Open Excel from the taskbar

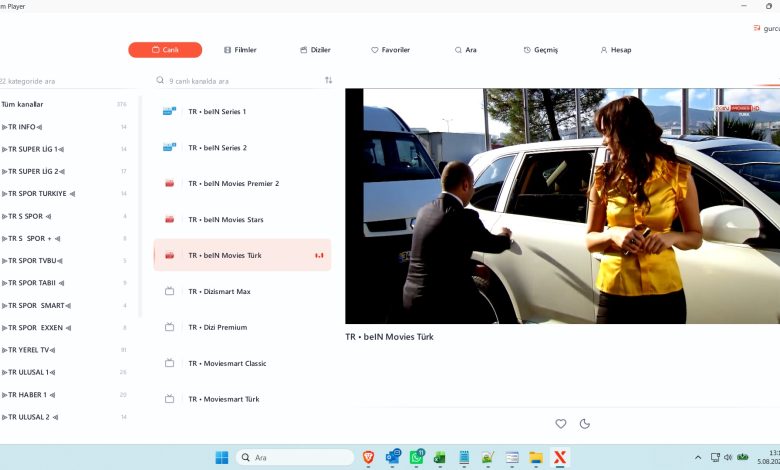439,457
